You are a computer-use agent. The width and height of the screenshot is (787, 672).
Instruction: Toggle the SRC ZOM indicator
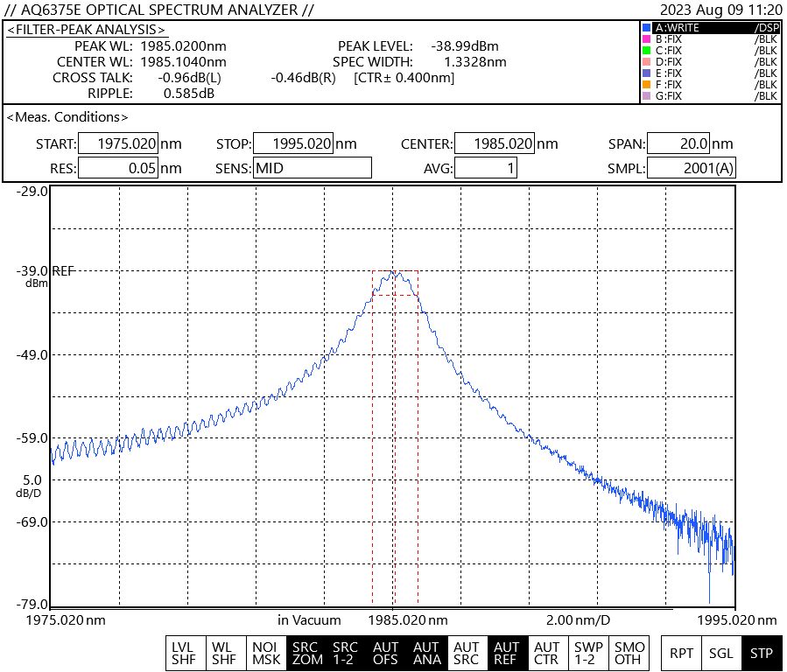306,654
